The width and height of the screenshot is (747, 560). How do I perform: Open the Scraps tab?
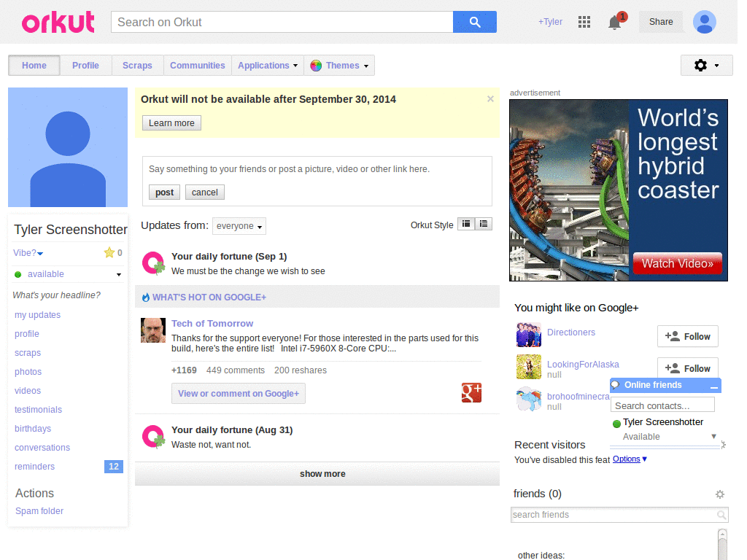[x=137, y=66]
